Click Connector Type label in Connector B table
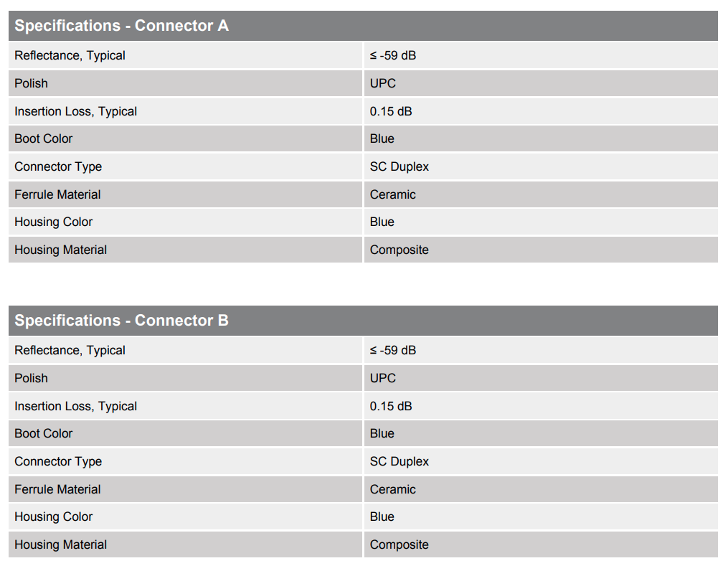Screen dimensions: 728x571 coord(58,461)
